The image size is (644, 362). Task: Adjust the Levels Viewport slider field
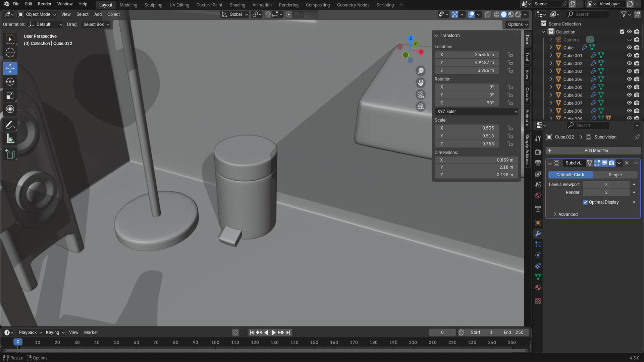coord(606,185)
